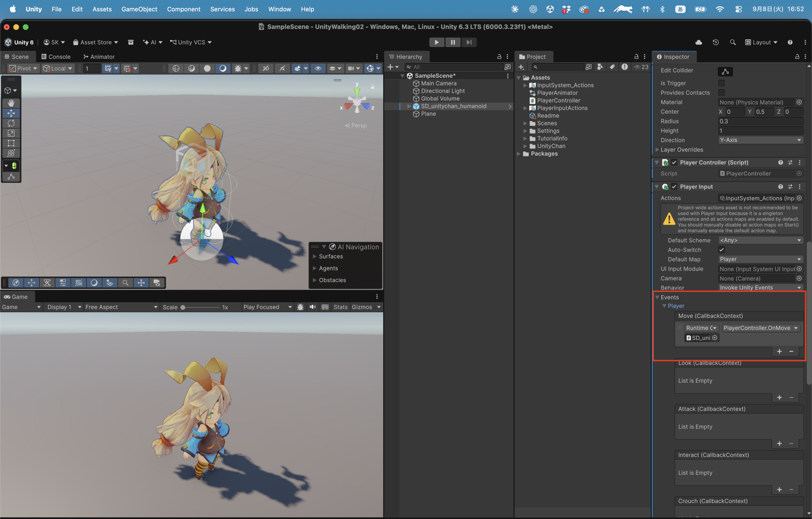This screenshot has width=812, height=519.
Task: Lock the Inspector panel
Action: point(797,57)
